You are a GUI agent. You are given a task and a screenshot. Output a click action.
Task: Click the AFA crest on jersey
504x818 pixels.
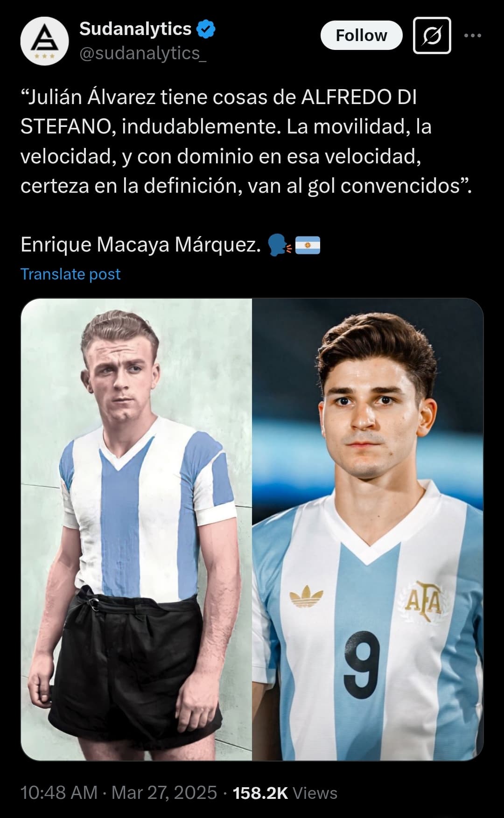click(422, 601)
